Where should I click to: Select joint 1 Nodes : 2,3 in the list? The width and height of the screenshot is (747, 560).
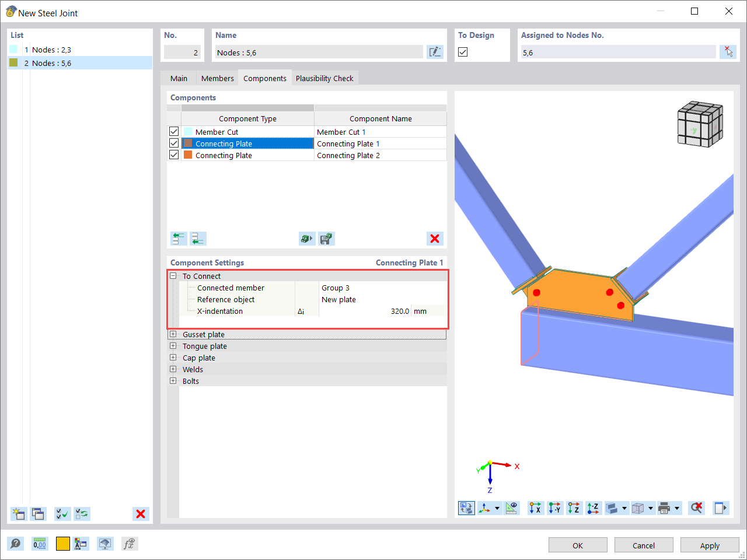[80, 50]
